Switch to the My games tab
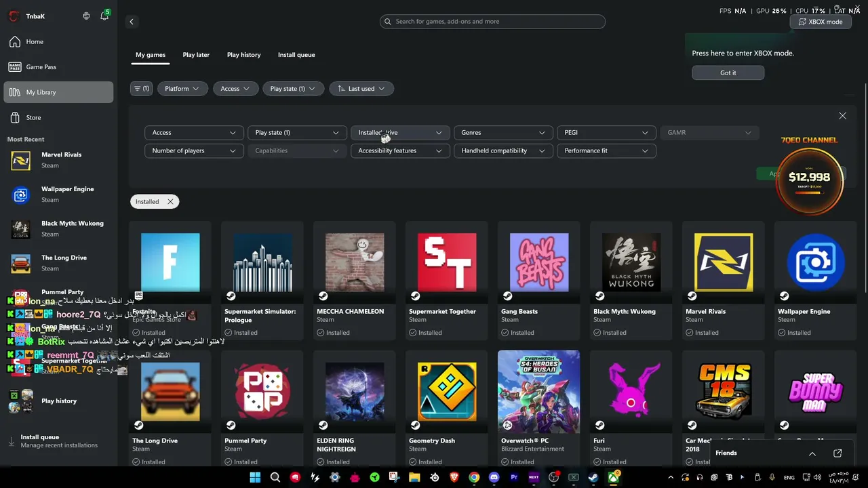 click(151, 55)
